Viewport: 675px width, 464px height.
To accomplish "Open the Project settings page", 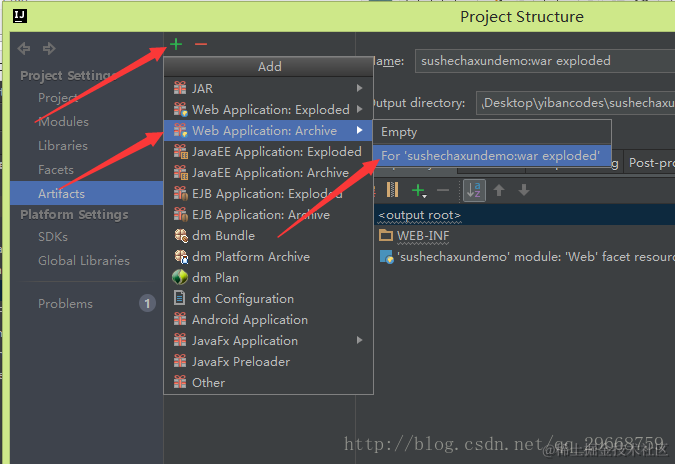I will click(58, 98).
